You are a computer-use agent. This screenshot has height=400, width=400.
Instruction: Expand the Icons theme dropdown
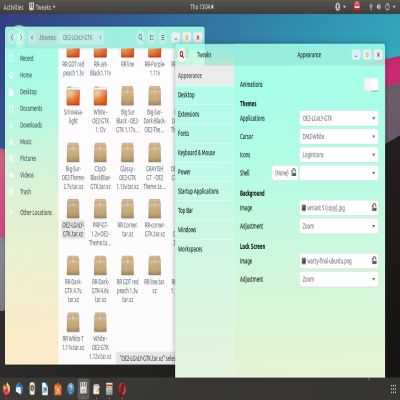339,155
